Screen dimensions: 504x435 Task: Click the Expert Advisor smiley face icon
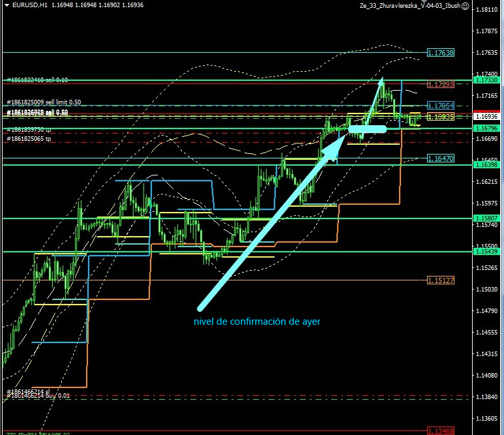tap(465, 5)
